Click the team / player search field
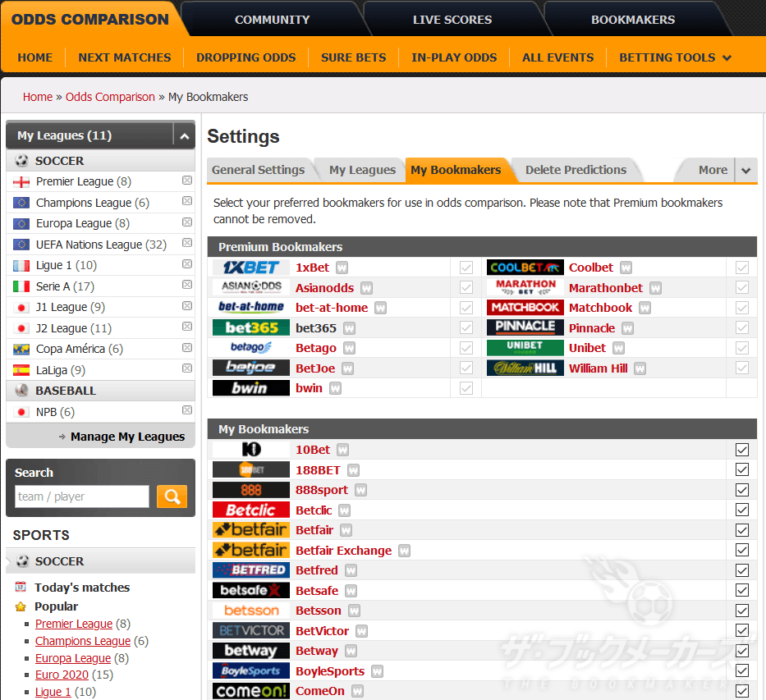Viewport: 766px width, 700px height. [81, 496]
